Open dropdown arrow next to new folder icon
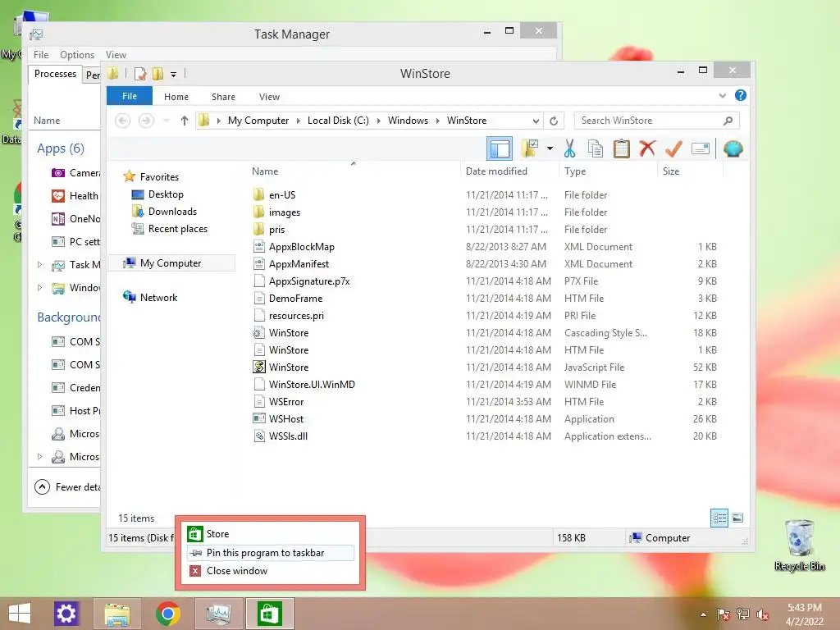 550,148
